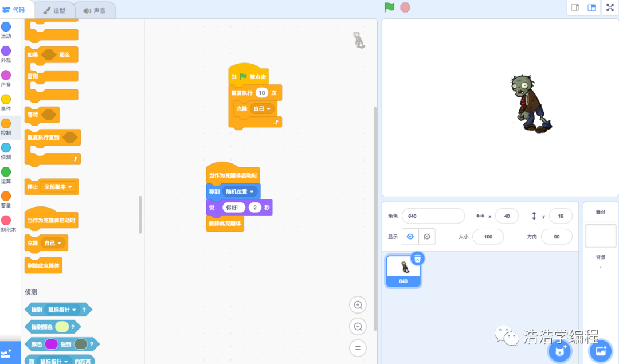This screenshot has height=364, width=619.
Task: Click the workspace vertical scrollbar
Action: (375, 218)
